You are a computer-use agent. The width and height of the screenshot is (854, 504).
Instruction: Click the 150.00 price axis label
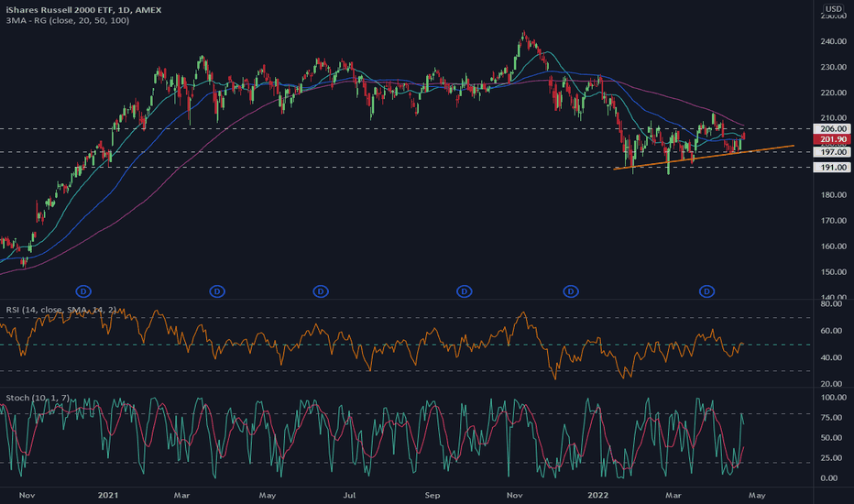(x=833, y=272)
